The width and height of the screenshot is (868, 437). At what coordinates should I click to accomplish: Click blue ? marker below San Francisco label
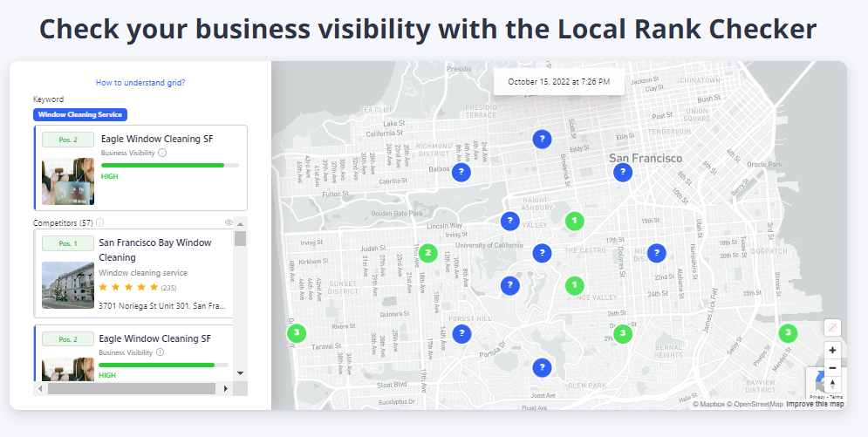[623, 173]
